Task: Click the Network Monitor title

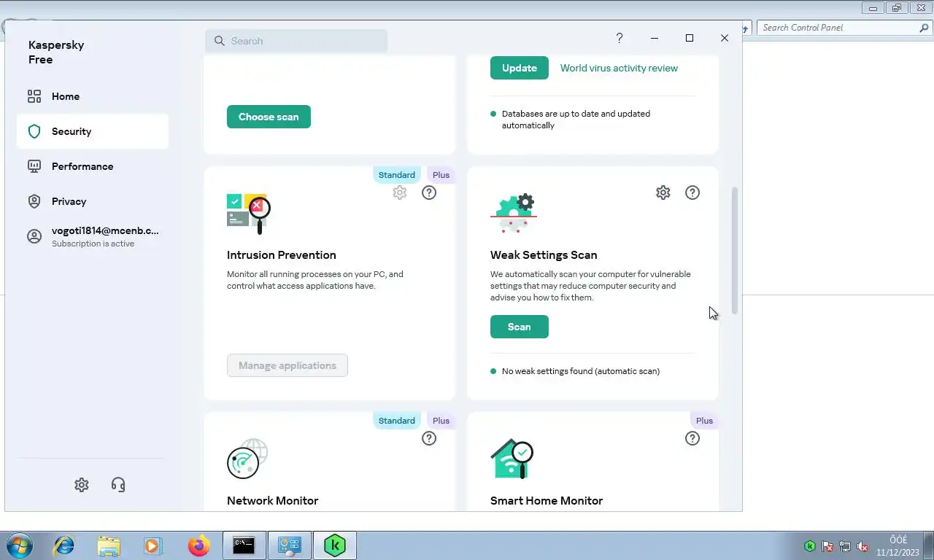Action: tap(273, 501)
